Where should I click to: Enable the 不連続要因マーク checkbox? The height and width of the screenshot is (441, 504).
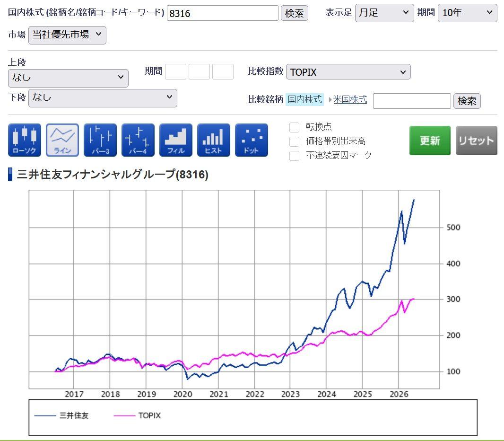[x=294, y=156]
